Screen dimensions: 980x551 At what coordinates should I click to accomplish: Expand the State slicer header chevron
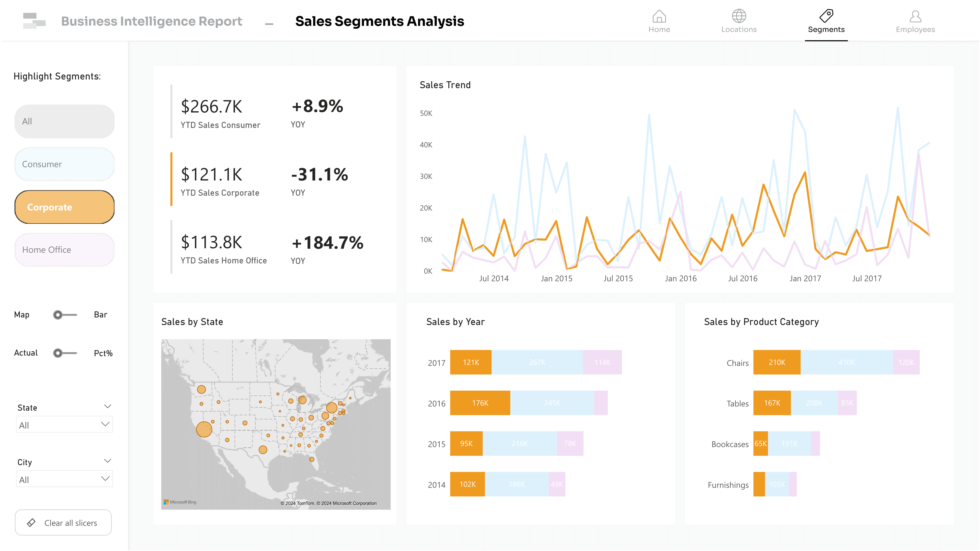click(108, 406)
